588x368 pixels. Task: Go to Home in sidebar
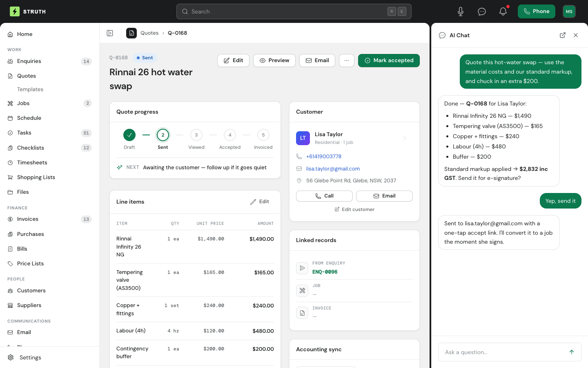tap(49, 34)
